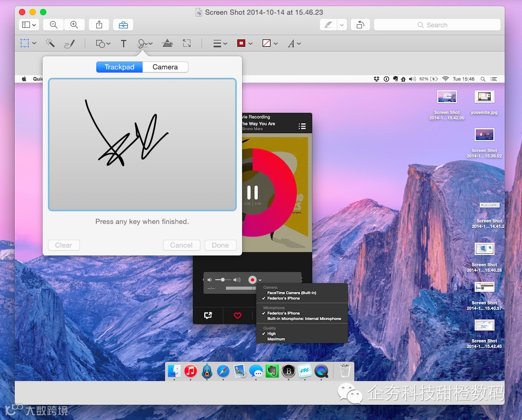Choose the Instant Alpha magic wand tool
This screenshot has height=420, width=522.
pos(51,43)
